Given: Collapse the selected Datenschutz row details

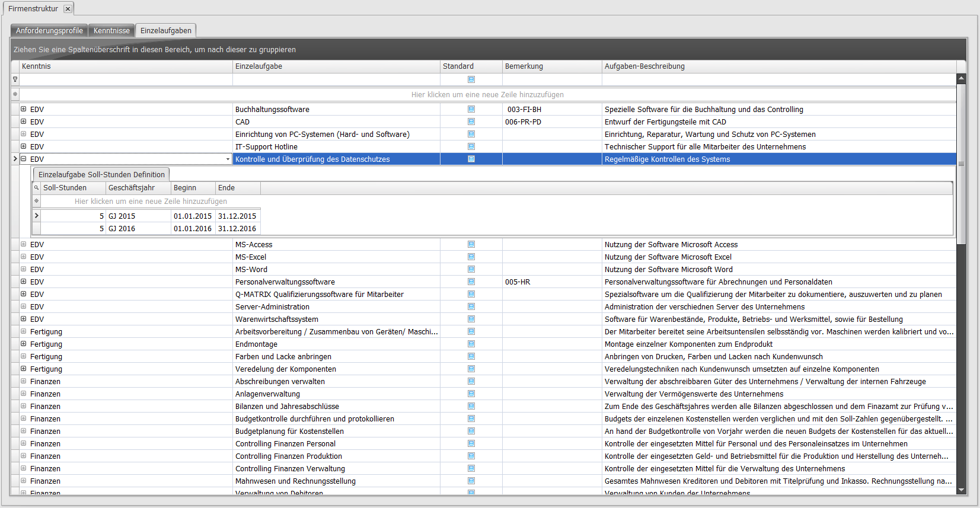Looking at the screenshot, I should tap(24, 159).
